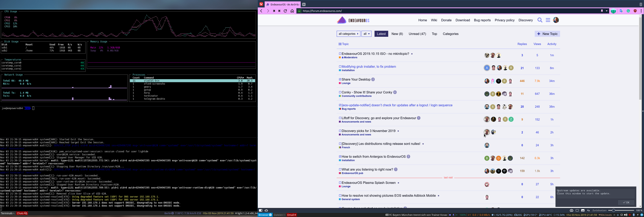Open the user profile avatar menu
The height and width of the screenshot is (217, 644).
coord(556,20)
